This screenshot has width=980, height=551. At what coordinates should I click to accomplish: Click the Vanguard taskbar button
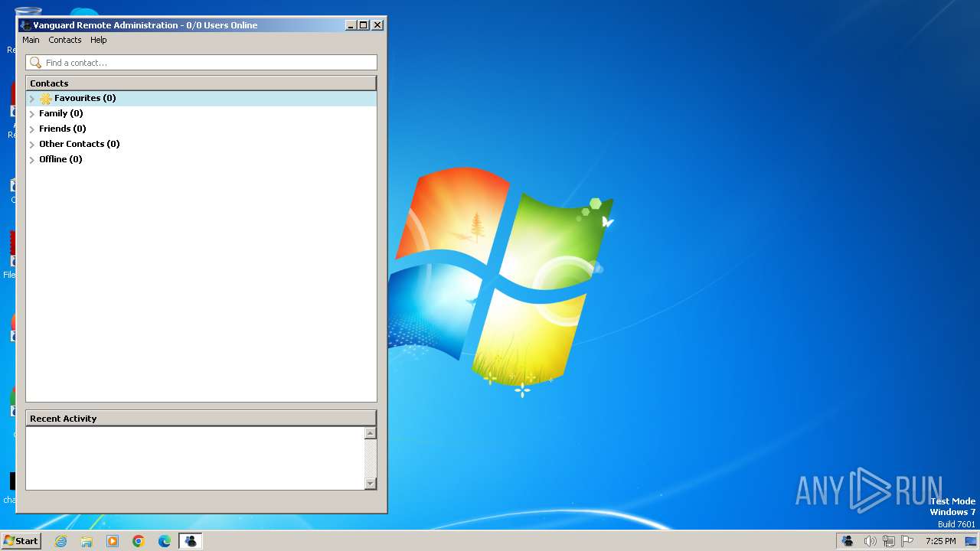(x=191, y=541)
